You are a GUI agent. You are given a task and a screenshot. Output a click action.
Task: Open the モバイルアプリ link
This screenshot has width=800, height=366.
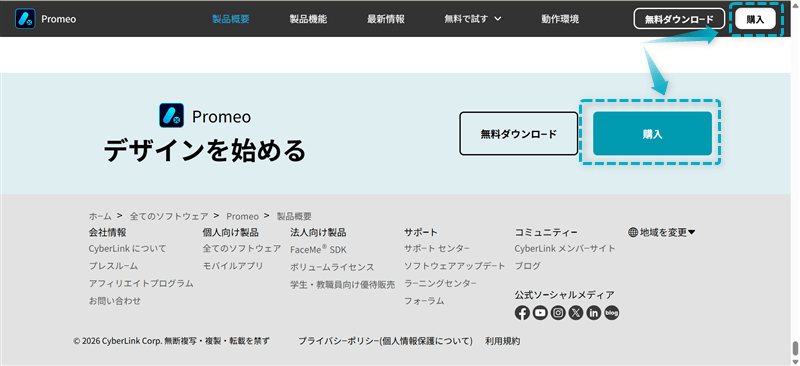point(233,266)
